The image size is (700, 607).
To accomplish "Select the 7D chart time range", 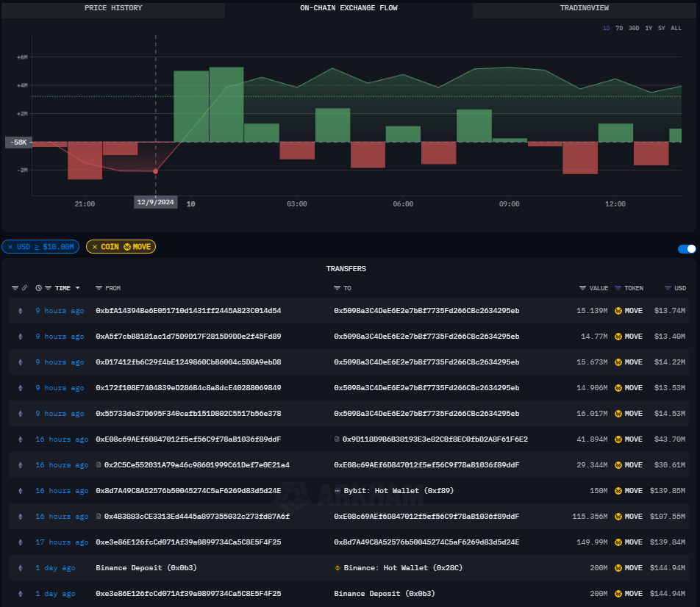I will 618,28.
